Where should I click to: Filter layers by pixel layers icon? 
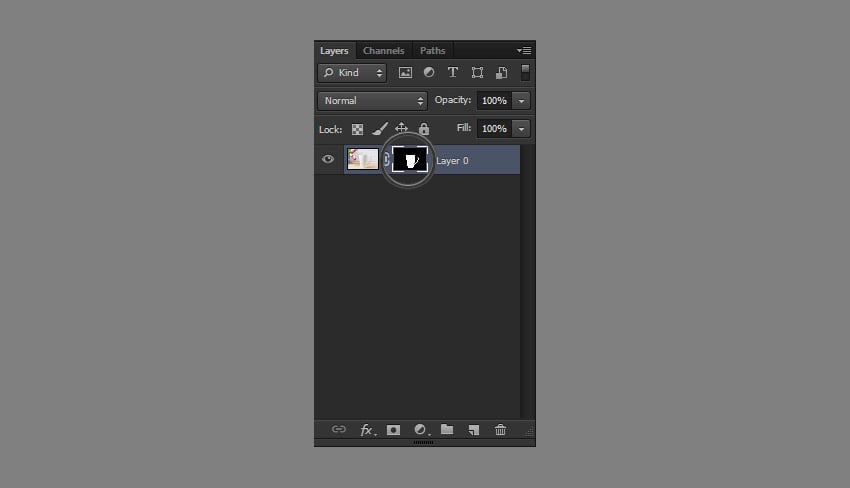tap(405, 73)
